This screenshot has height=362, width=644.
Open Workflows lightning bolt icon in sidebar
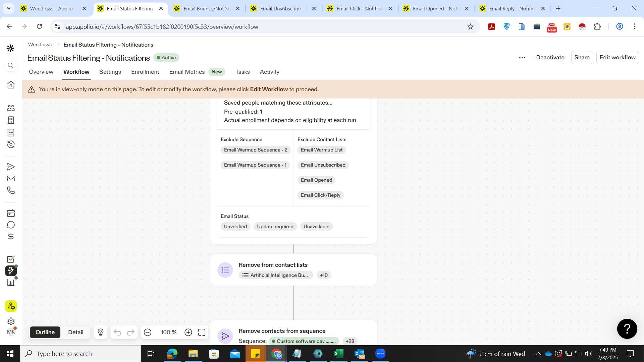tap(11, 270)
